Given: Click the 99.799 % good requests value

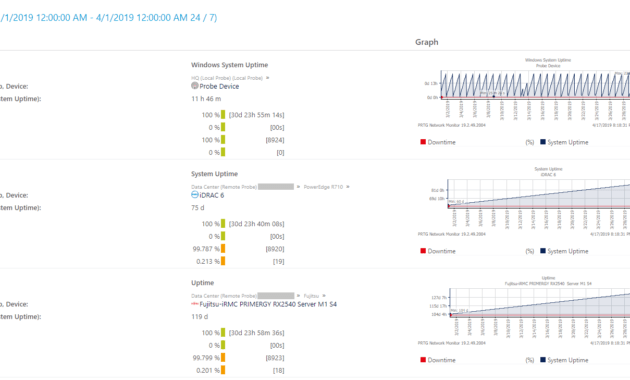Looking at the screenshot, I should tap(206, 358).
